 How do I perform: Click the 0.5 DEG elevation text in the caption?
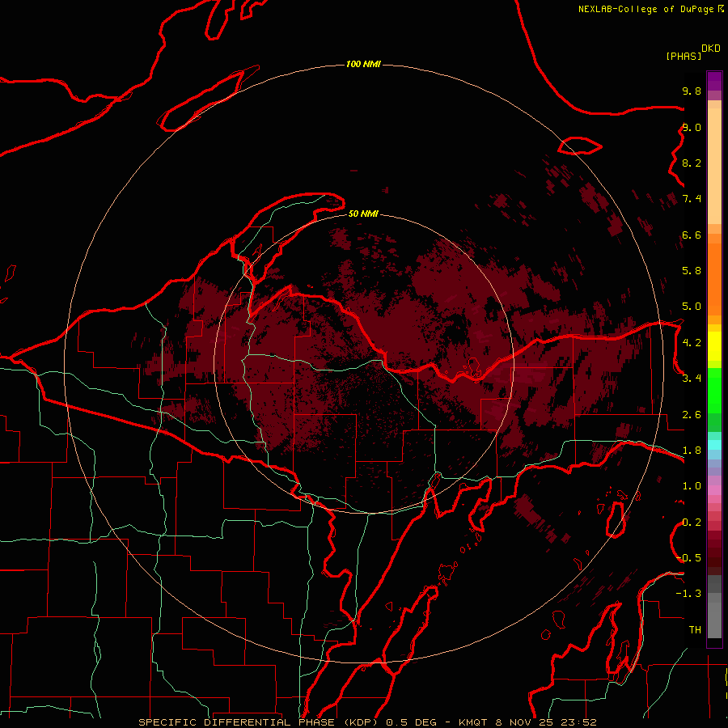pyautogui.click(x=412, y=722)
